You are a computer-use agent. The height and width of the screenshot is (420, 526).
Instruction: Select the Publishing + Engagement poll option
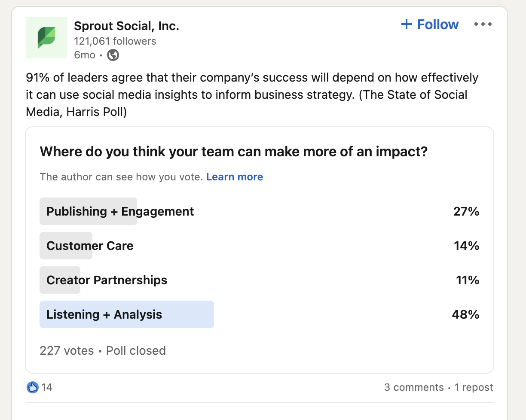point(259,211)
